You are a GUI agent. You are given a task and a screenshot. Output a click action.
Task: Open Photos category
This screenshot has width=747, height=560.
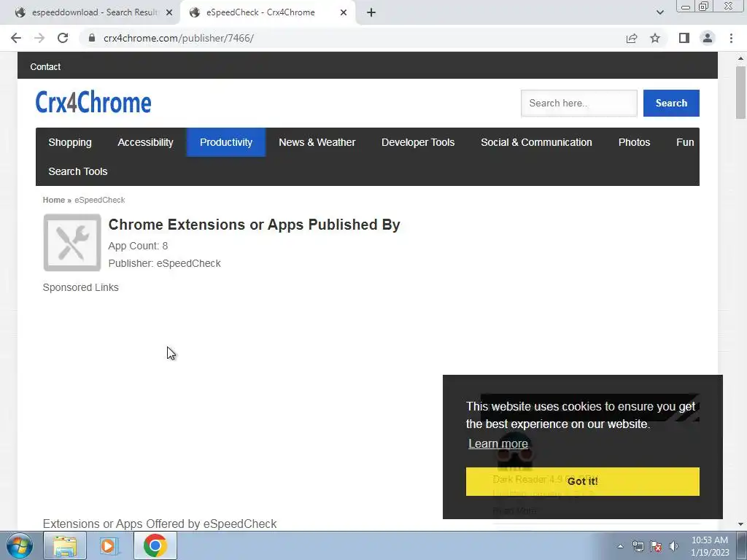click(x=634, y=142)
